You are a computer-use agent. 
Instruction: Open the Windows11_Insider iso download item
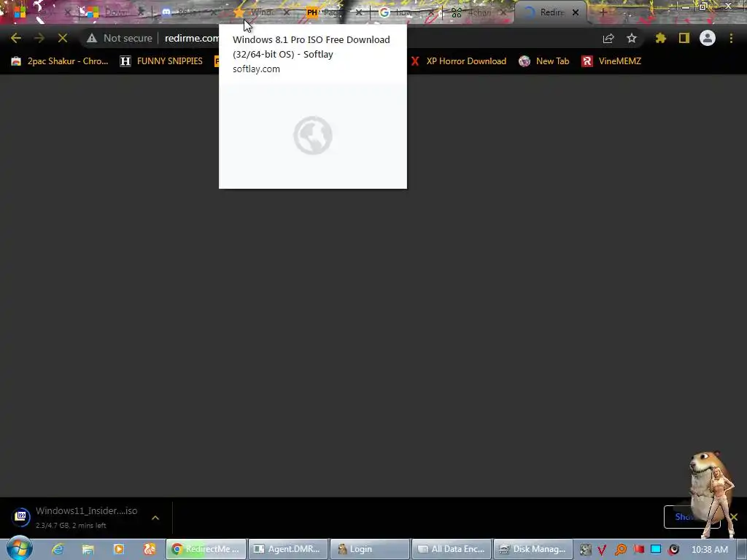(x=76, y=517)
